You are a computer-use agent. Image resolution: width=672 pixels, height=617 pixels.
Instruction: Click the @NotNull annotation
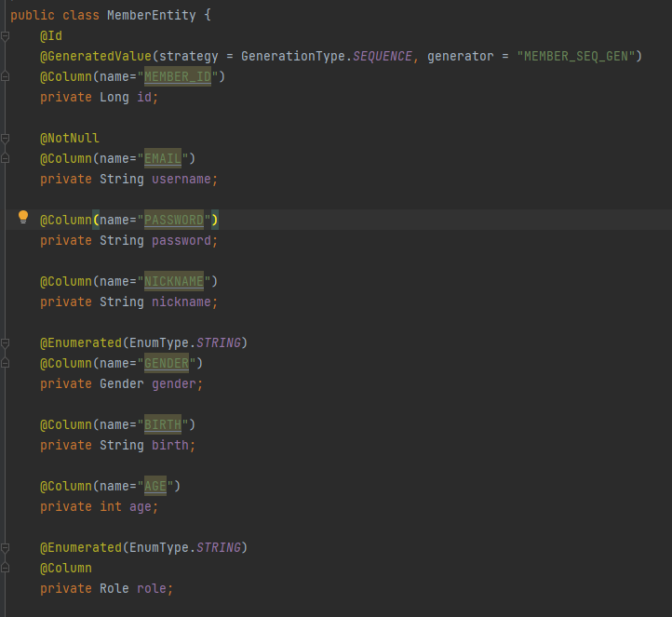pyautogui.click(x=70, y=138)
